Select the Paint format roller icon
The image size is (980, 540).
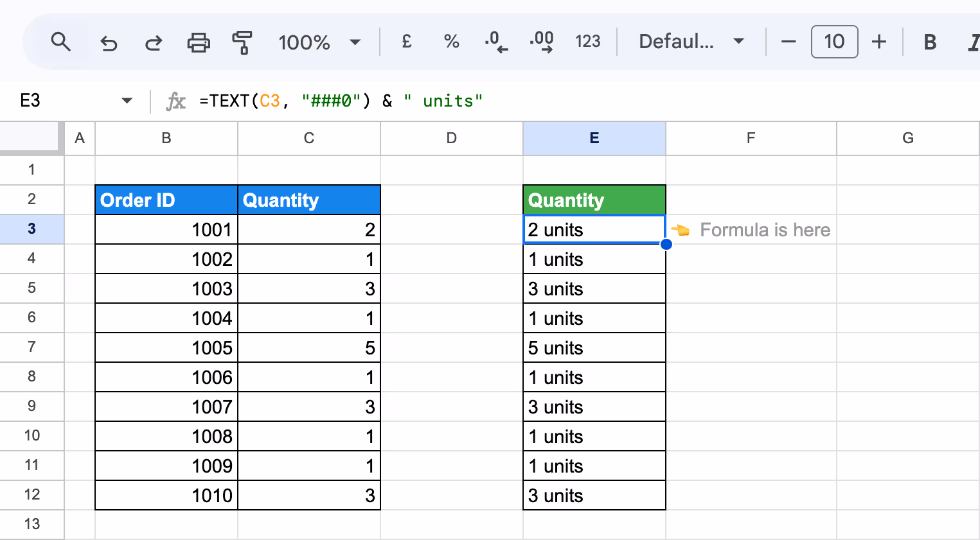pyautogui.click(x=242, y=42)
